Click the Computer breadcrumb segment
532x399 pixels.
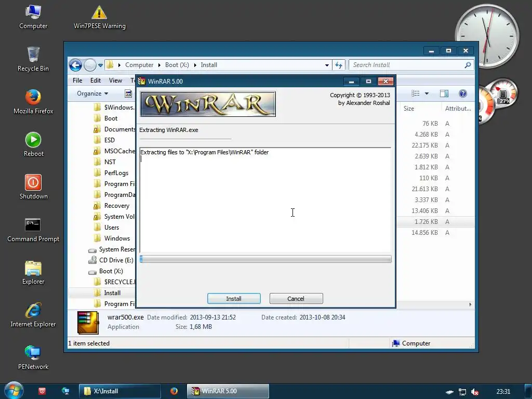pyautogui.click(x=139, y=65)
